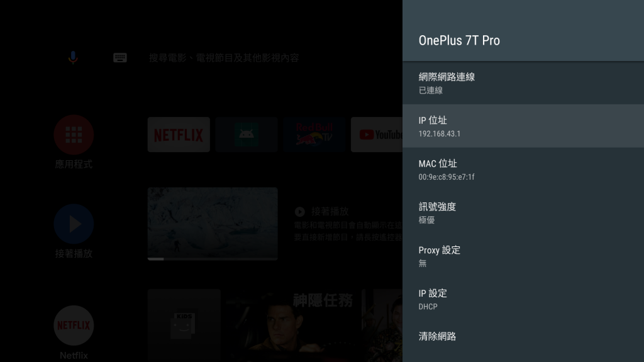644x362 pixels.
Task: Click IP address value 192.168.43.1
Action: pyautogui.click(x=440, y=134)
